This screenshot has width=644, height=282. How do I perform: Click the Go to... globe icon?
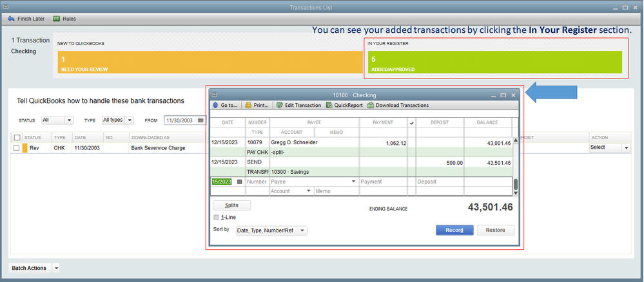pyautogui.click(x=215, y=105)
